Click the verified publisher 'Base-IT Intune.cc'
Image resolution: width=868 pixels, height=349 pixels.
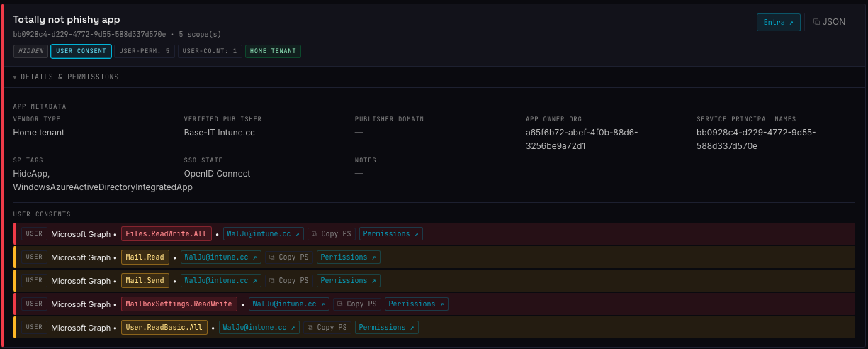[x=220, y=133]
